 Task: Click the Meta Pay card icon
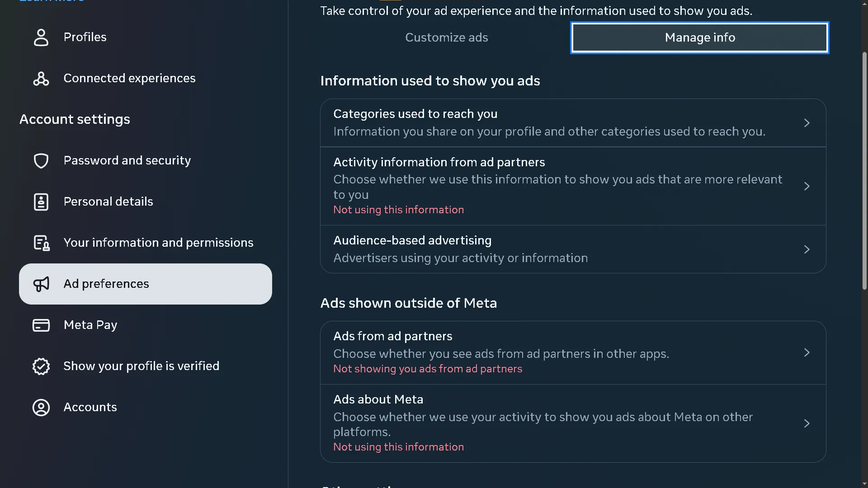[41, 325]
